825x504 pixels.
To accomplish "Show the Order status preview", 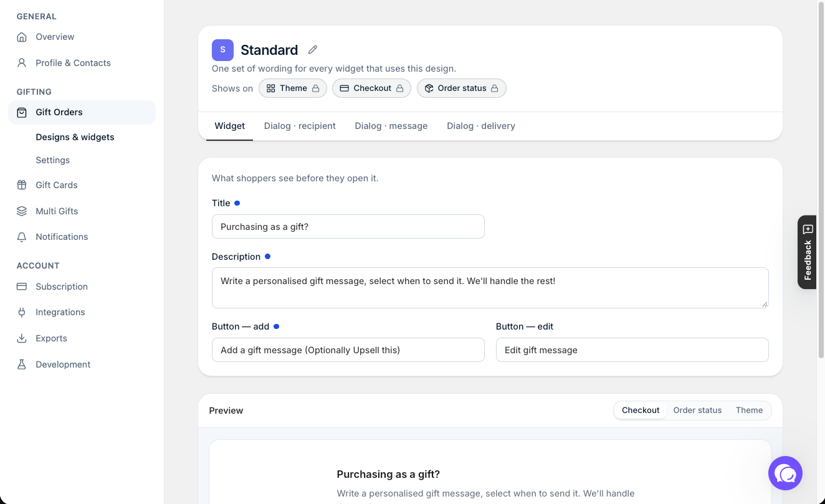I will point(697,411).
